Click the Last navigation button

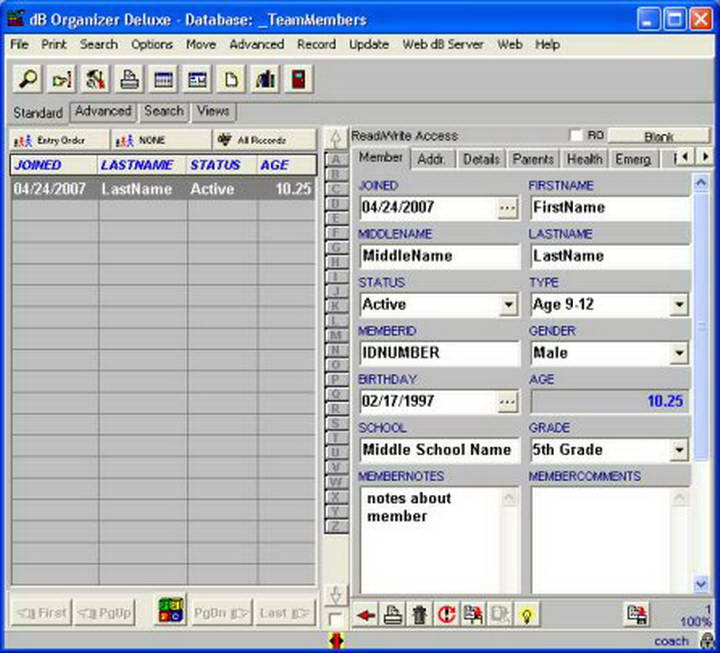[x=285, y=613]
